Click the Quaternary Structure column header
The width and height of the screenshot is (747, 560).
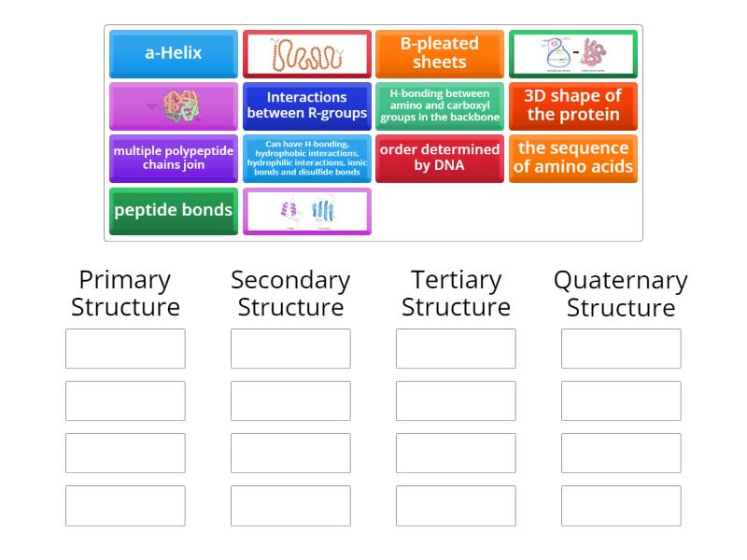click(620, 292)
